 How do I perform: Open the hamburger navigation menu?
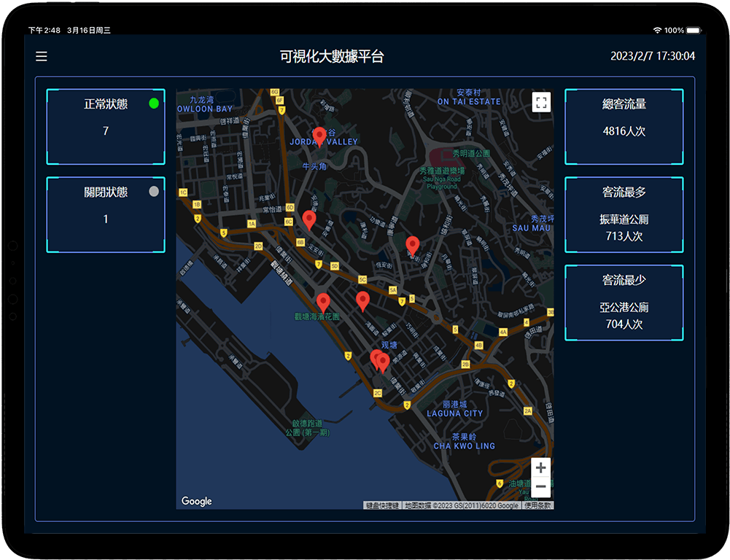click(42, 56)
